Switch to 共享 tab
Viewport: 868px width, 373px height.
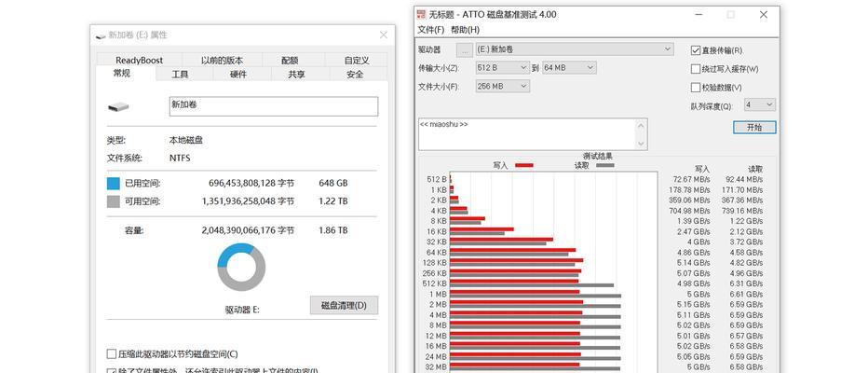(296, 75)
